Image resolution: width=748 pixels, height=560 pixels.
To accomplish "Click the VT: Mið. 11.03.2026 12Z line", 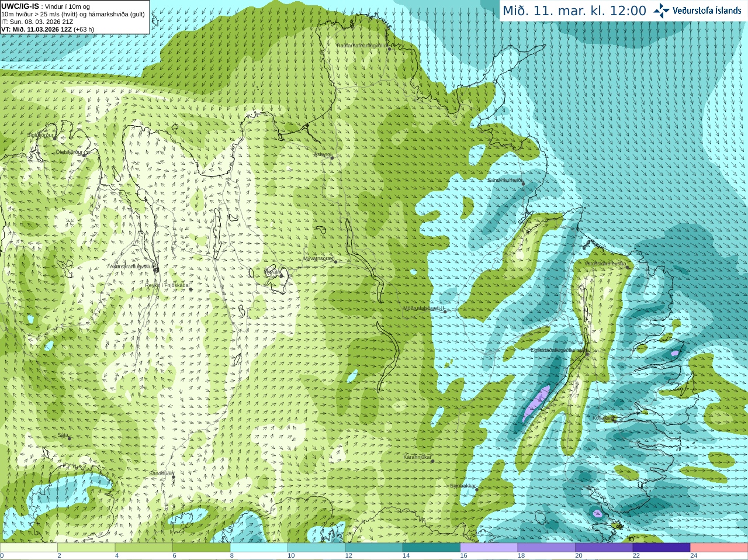I will [x=47, y=29].
